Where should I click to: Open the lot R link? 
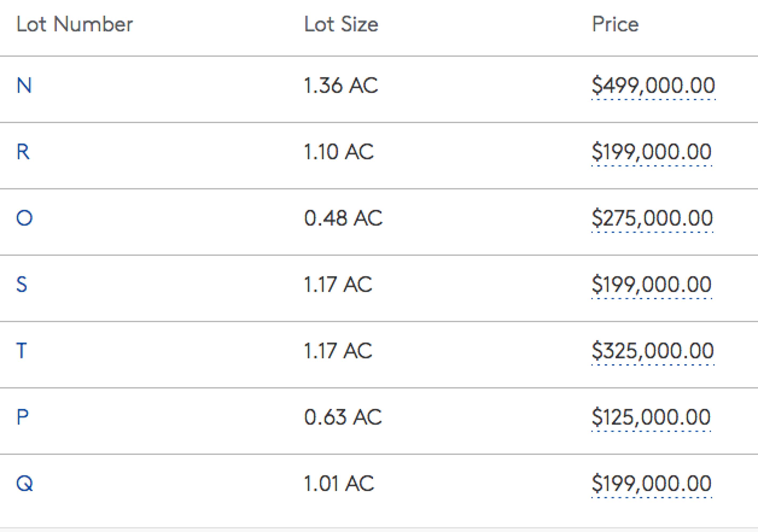tap(23, 152)
